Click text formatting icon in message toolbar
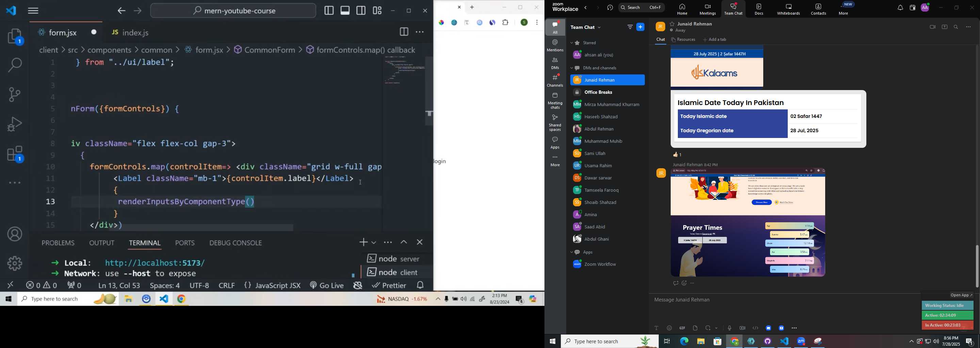The width and height of the screenshot is (980, 348). [656, 328]
